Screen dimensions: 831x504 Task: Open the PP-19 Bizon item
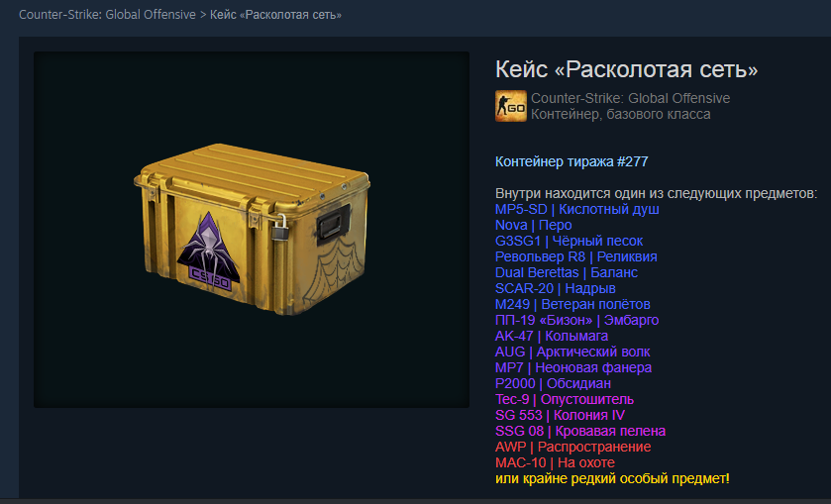[576, 321]
